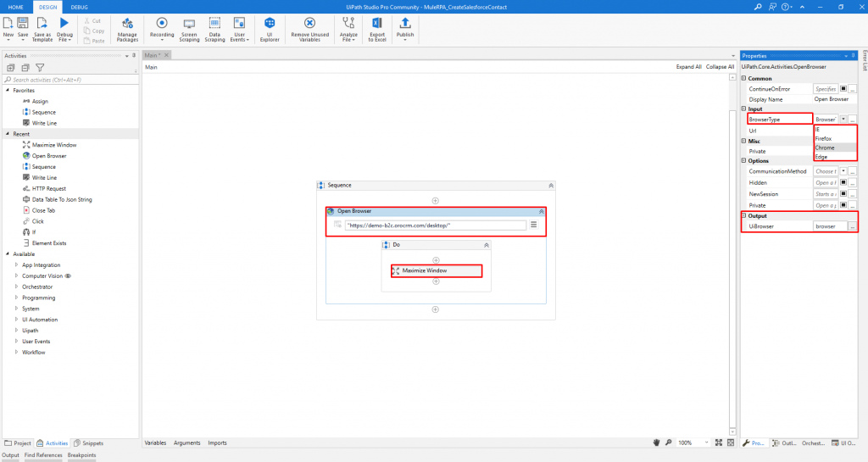Open BrowserType expression editor button

tap(853, 119)
